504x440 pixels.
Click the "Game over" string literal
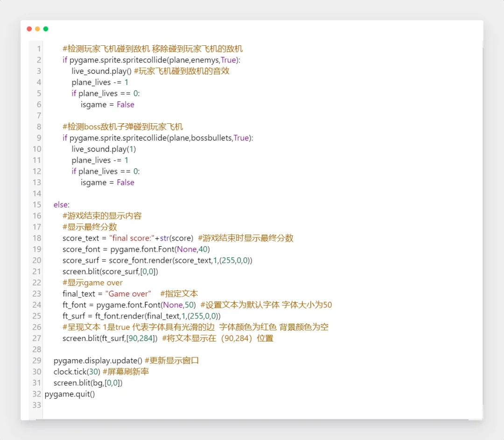pyautogui.click(x=128, y=294)
